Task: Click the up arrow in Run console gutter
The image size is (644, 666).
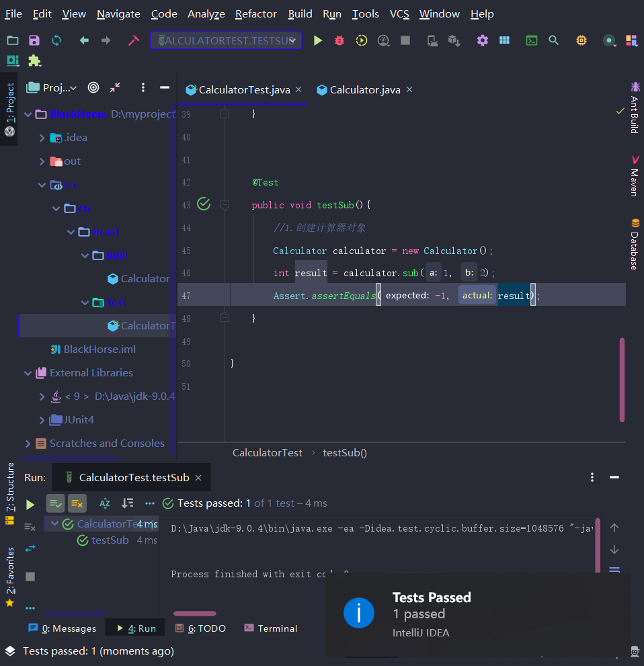Action: [x=614, y=528]
